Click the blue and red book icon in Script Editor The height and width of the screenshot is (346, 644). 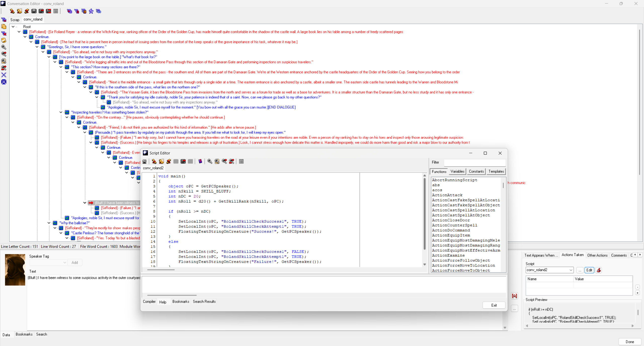200,161
